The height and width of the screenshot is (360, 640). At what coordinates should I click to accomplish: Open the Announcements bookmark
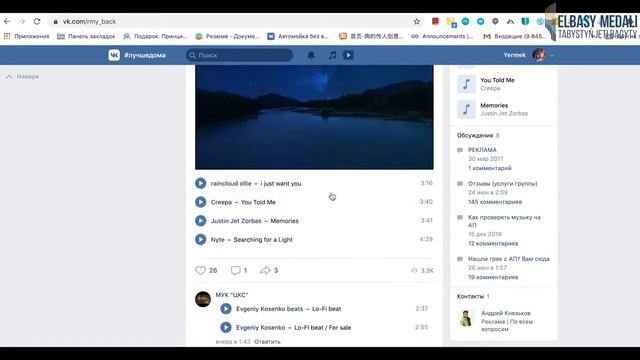pos(442,36)
